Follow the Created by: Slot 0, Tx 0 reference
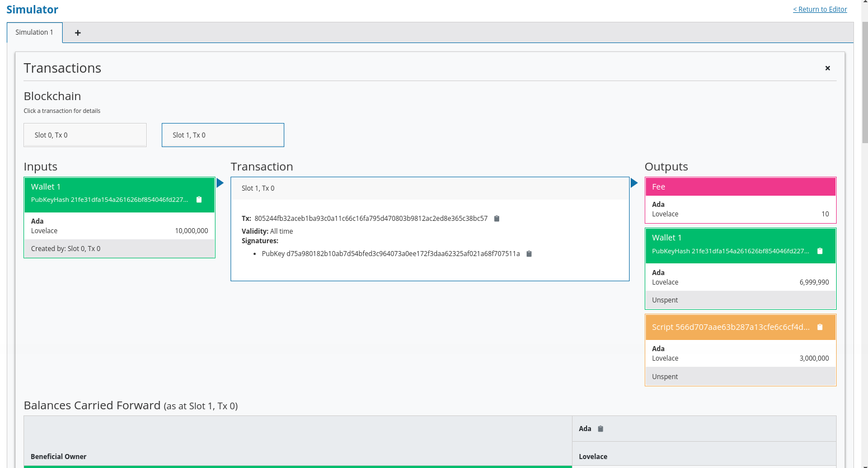Image resolution: width=868 pixels, height=468 pixels. coord(65,249)
